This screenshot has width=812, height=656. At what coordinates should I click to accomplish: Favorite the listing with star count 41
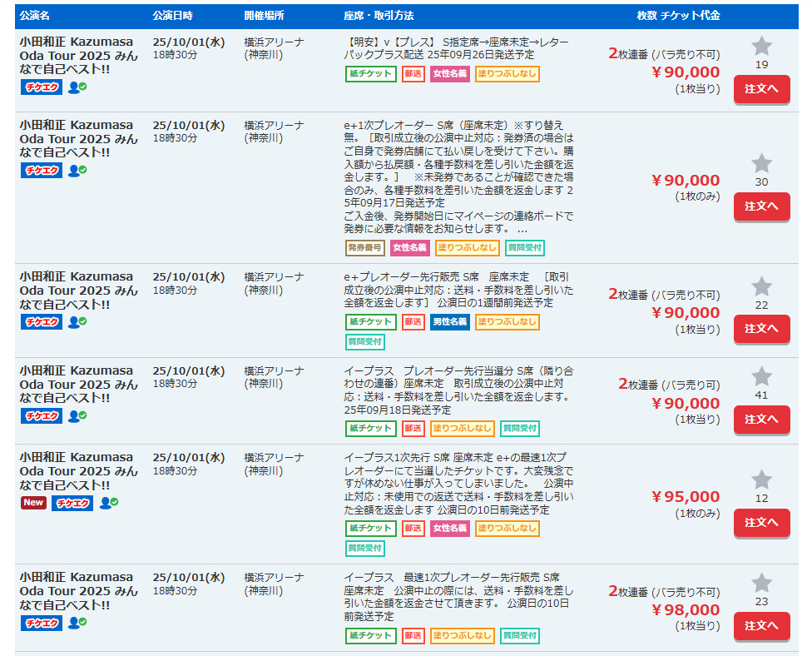(761, 377)
